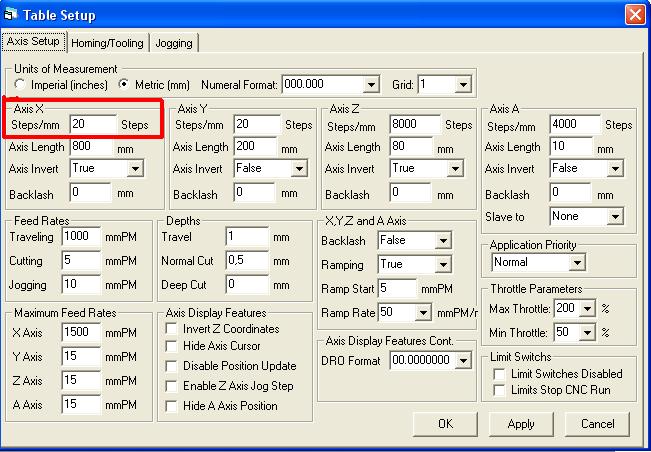The width and height of the screenshot is (651, 452).
Task: Enable Invert Z Coordinates checkbox
Action: pos(172,329)
